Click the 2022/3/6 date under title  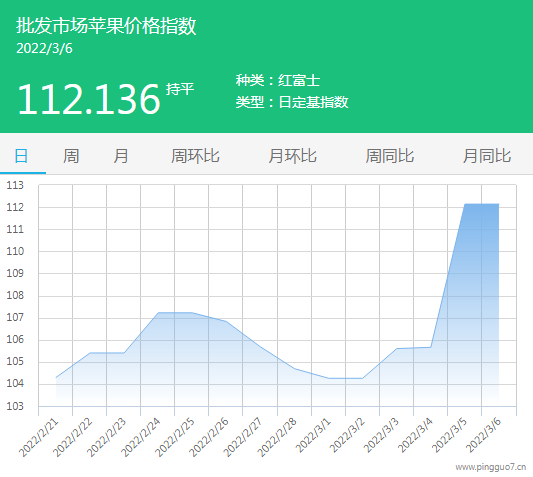(44, 48)
